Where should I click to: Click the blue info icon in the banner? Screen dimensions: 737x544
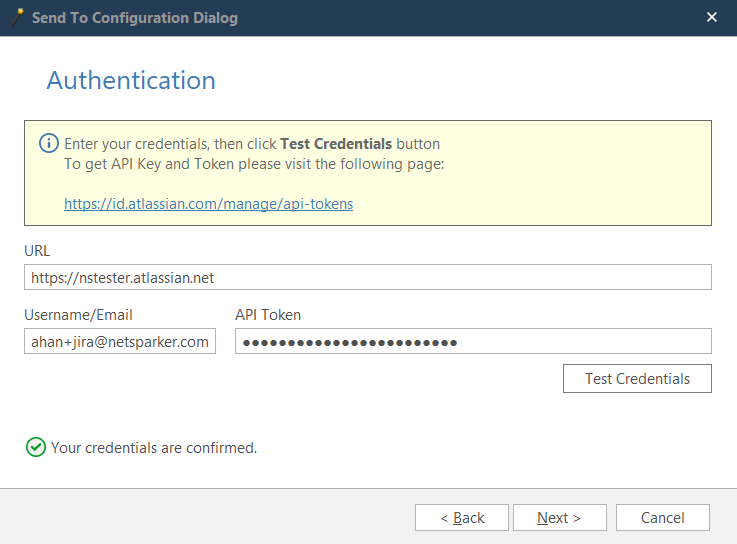click(48, 144)
